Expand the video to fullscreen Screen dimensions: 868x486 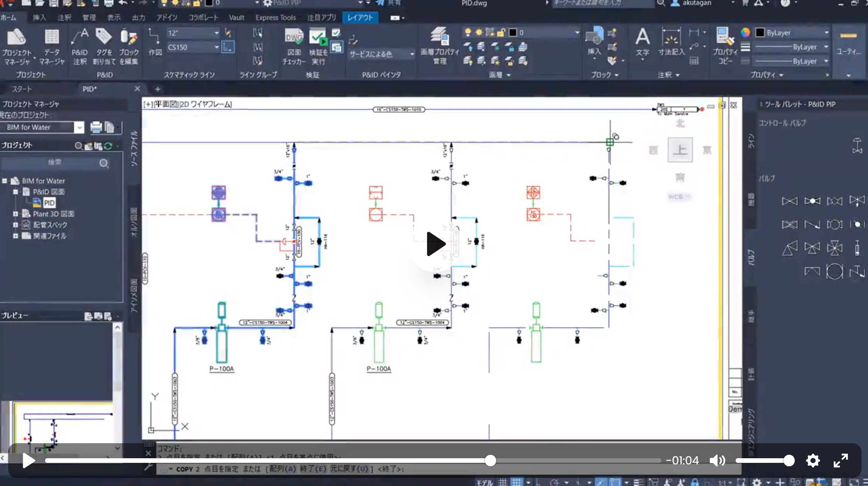[840, 460]
